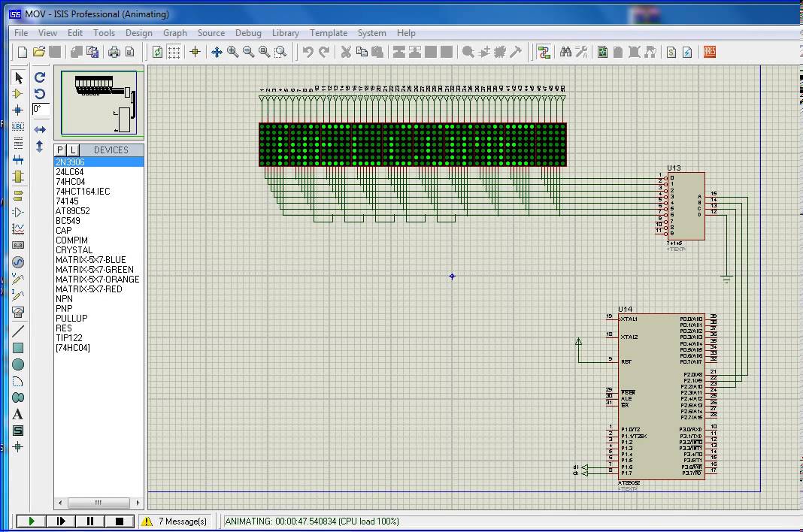Click the Open Design folder icon
This screenshot has height=532, width=803.
(x=39, y=52)
